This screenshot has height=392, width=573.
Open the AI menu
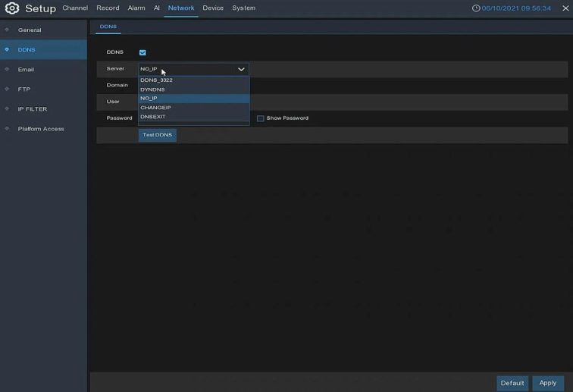click(156, 8)
